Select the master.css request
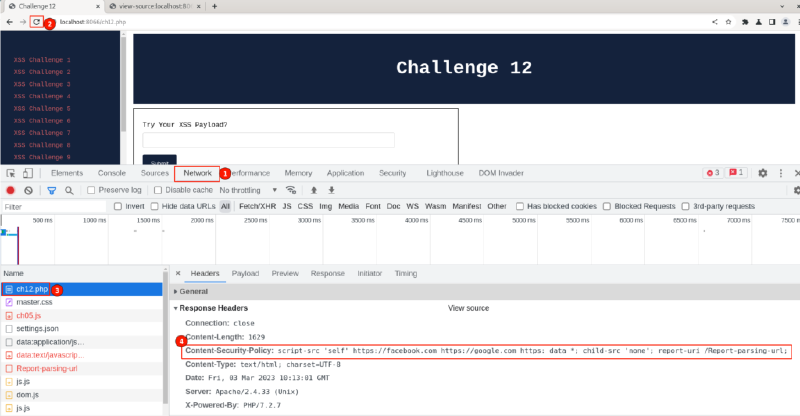Image resolution: width=800 pixels, height=416 pixels. (x=34, y=302)
